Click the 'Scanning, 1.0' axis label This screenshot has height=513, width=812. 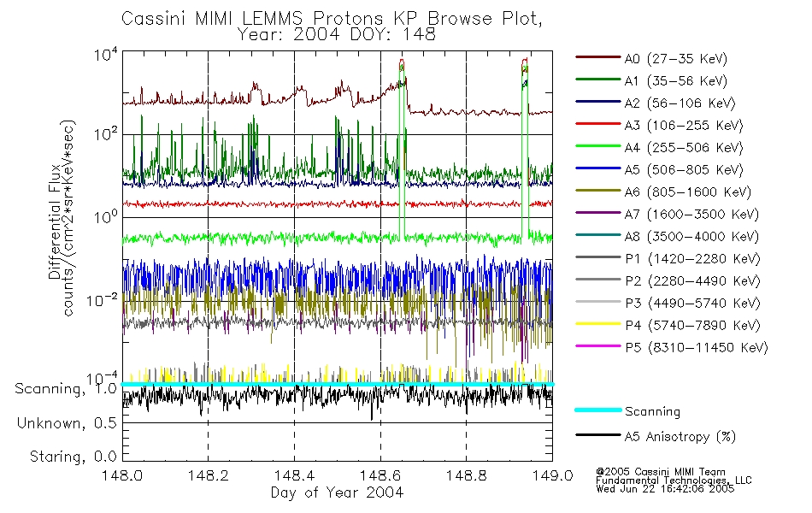point(66,389)
